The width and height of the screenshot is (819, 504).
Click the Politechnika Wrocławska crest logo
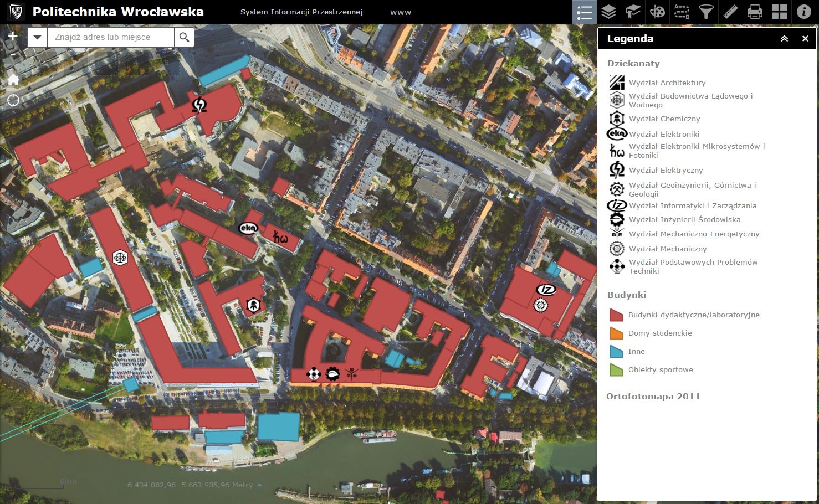tap(16, 12)
